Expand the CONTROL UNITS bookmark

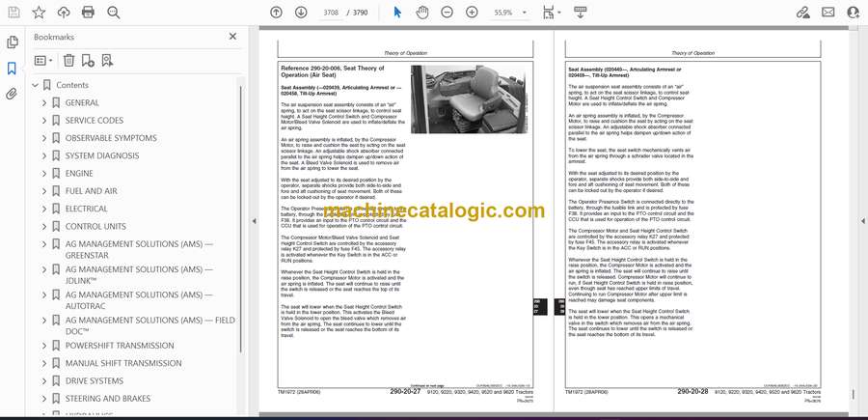pyautogui.click(x=44, y=227)
